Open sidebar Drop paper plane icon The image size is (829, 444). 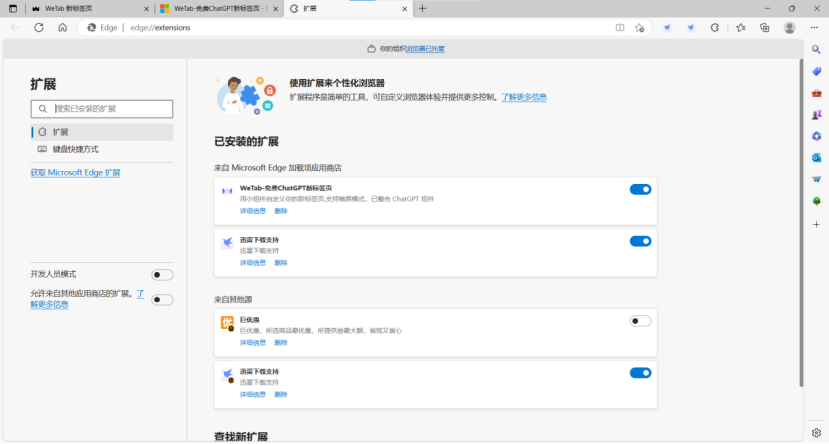click(x=816, y=180)
